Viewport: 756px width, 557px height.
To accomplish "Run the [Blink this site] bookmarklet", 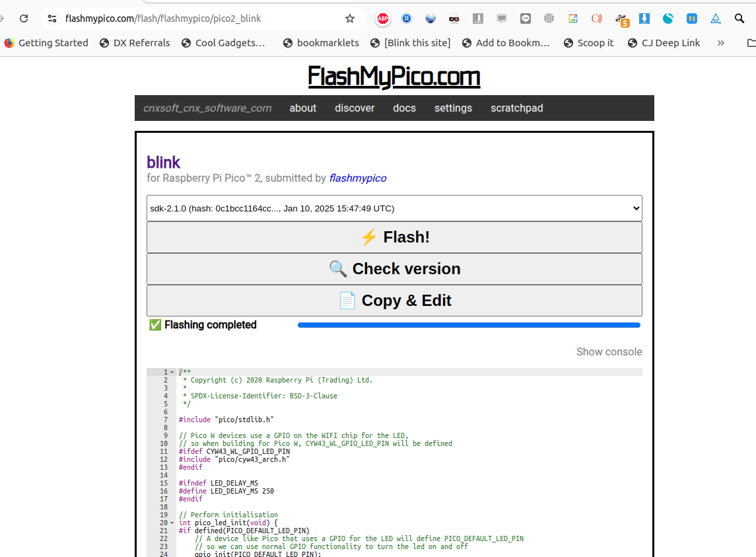I will pyautogui.click(x=410, y=43).
